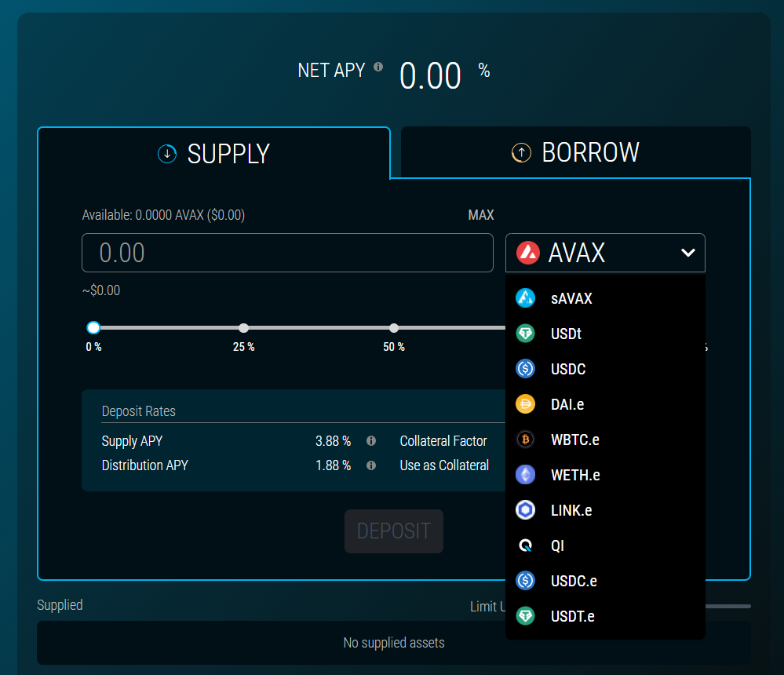This screenshot has height=675, width=784.
Task: Choose USDT.e in the dropdown list
Action: coord(606,616)
